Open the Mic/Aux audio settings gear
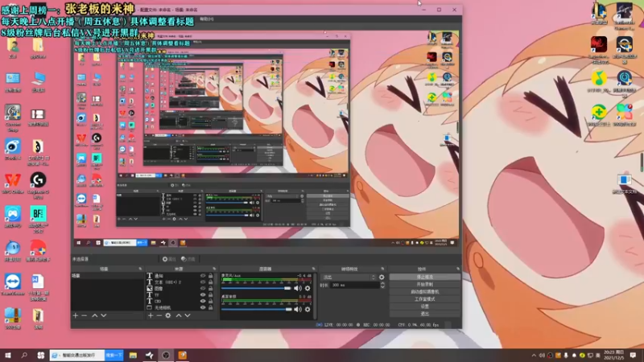The height and width of the screenshot is (362, 644). point(308,288)
